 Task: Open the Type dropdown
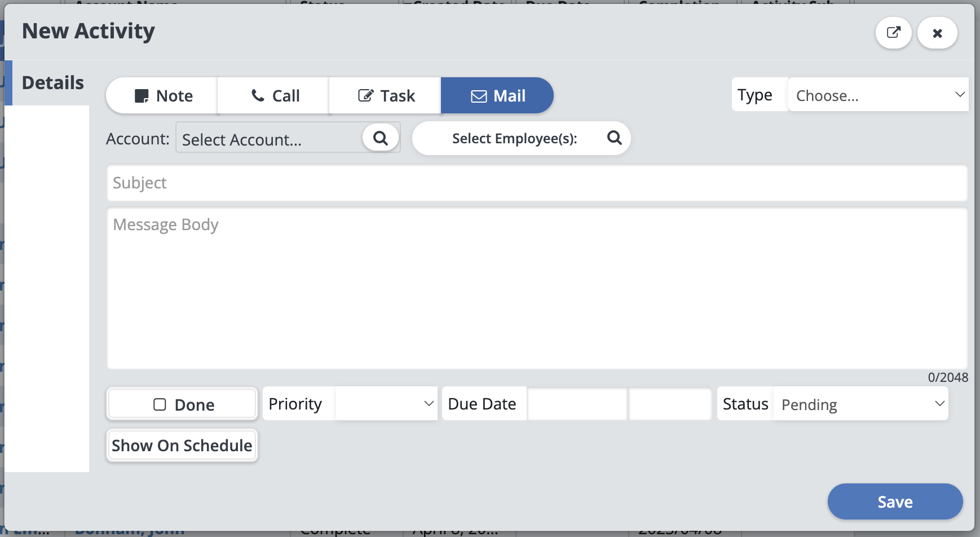878,95
